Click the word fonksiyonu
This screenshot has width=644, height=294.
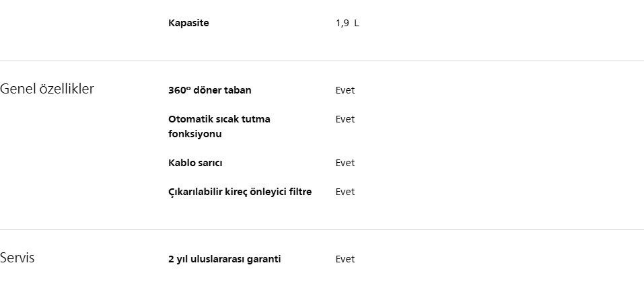[x=194, y=134]
